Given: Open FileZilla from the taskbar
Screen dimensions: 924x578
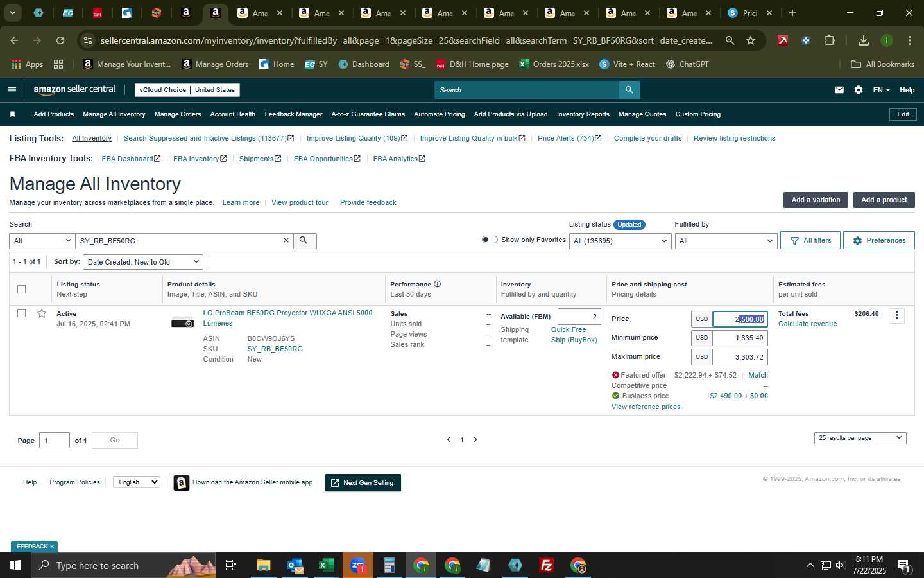Looking at the screenshot, I should click(547, 565).
